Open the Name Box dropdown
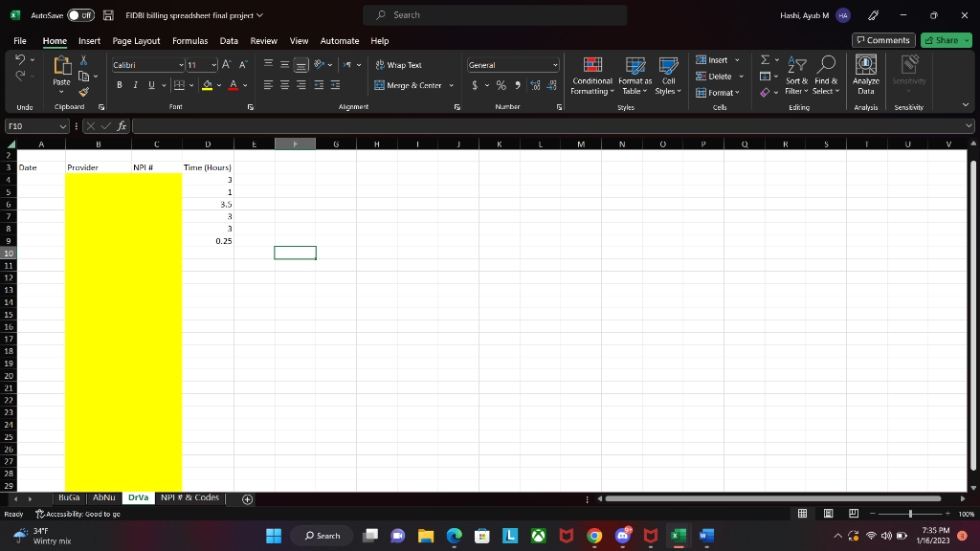 pyautogui.click(x=62, y=126)
